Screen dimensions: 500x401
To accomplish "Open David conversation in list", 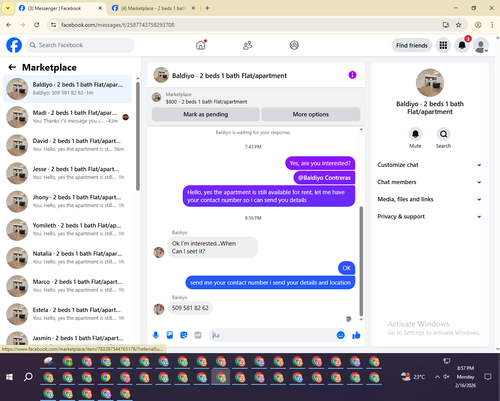I will 67,145.
